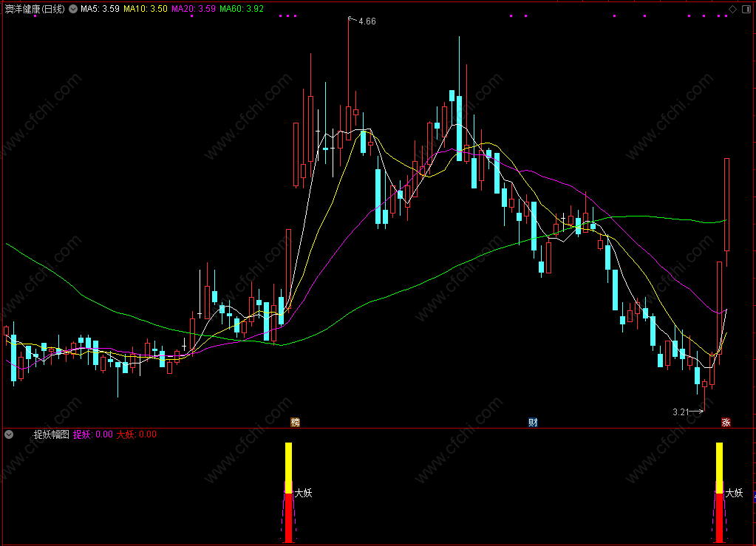
Task: Click the earlier yellow-red 大妖 signal bar
Action: click(288, 493)
